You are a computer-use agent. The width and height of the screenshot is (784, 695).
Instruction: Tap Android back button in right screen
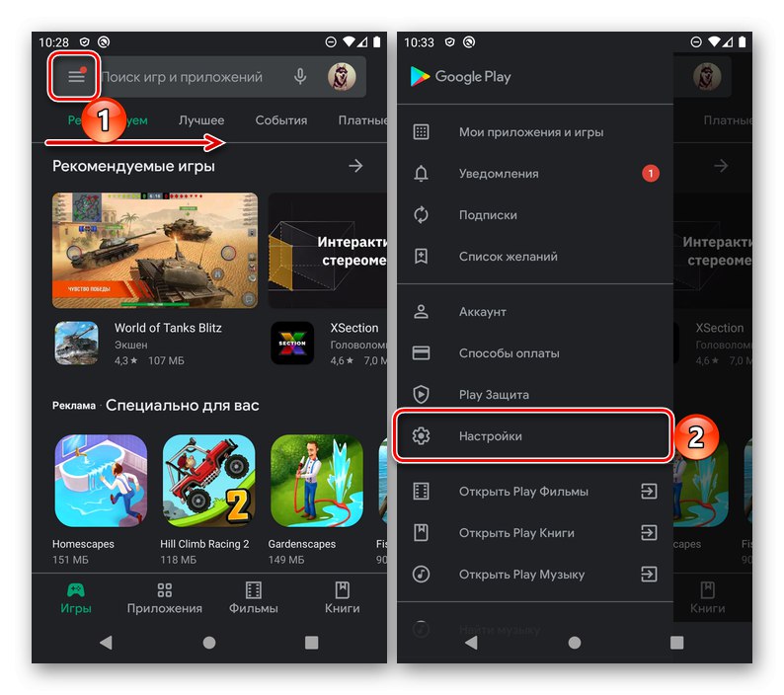tap(471, 643)
